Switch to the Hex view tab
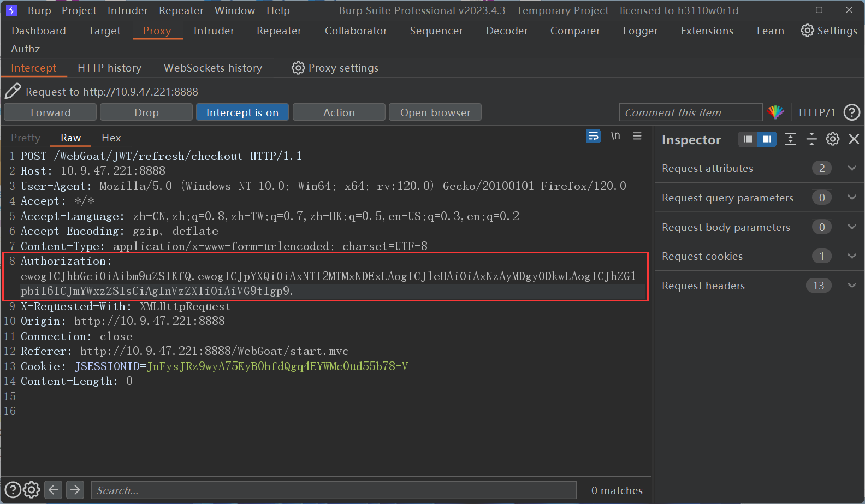Viewport: 865px width, 504px height. tap(111, 138)
